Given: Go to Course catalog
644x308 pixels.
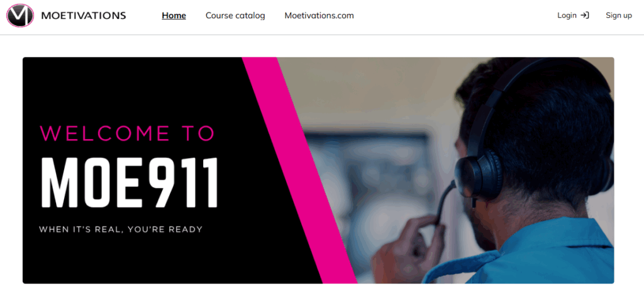Looking at the screenshot, I should (235, 16).
